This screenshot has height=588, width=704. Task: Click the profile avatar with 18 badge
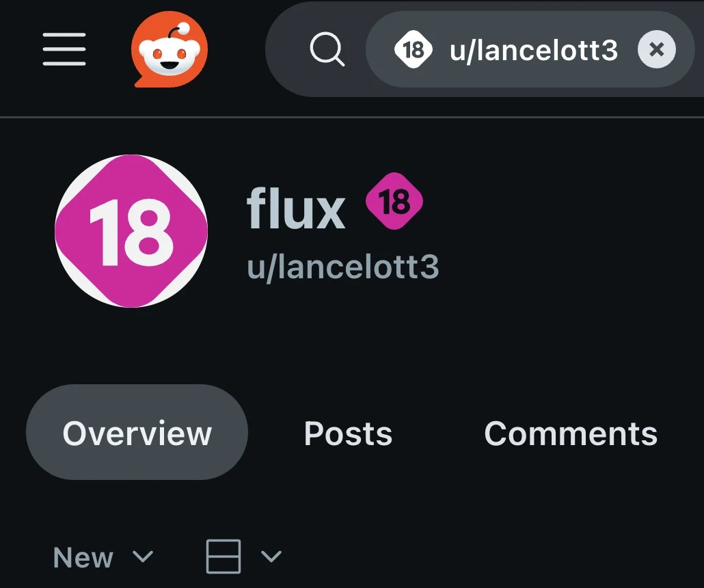pos(130,232)
